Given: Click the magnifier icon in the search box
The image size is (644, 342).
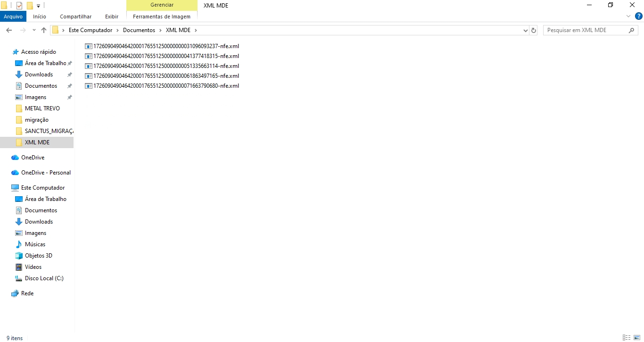Looking at the screenshot, I should tap(632, 30).
